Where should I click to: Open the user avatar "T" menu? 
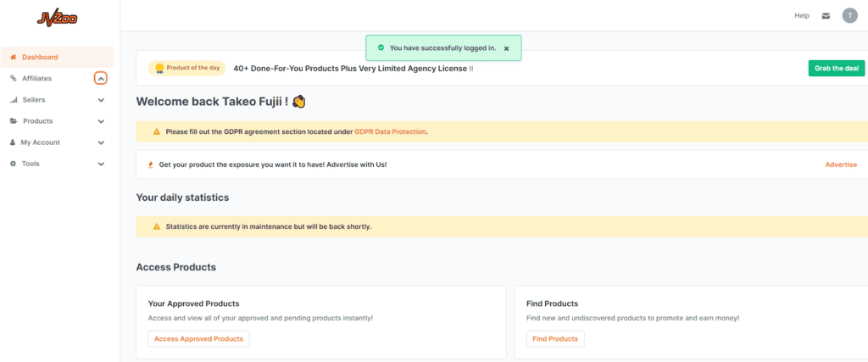click(849, 15)
